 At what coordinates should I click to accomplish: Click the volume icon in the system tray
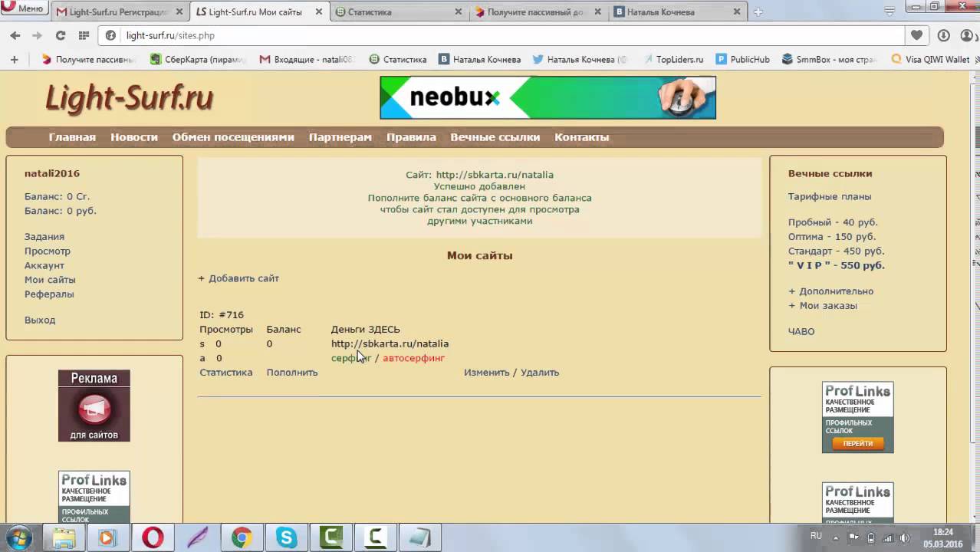pyautogui.click(x=905, y=537)
